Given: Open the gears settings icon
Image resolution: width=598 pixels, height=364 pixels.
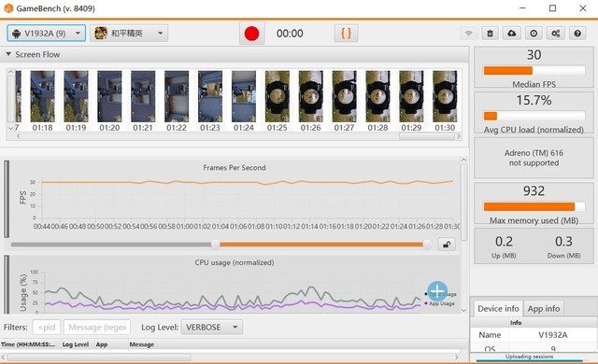Looking at the screenshot, I should coord(556,34).
